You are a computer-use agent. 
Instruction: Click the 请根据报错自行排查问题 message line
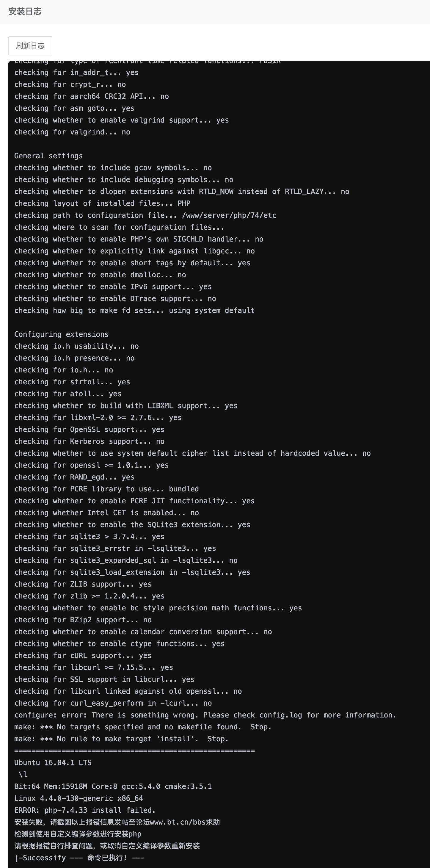[107, 846]
